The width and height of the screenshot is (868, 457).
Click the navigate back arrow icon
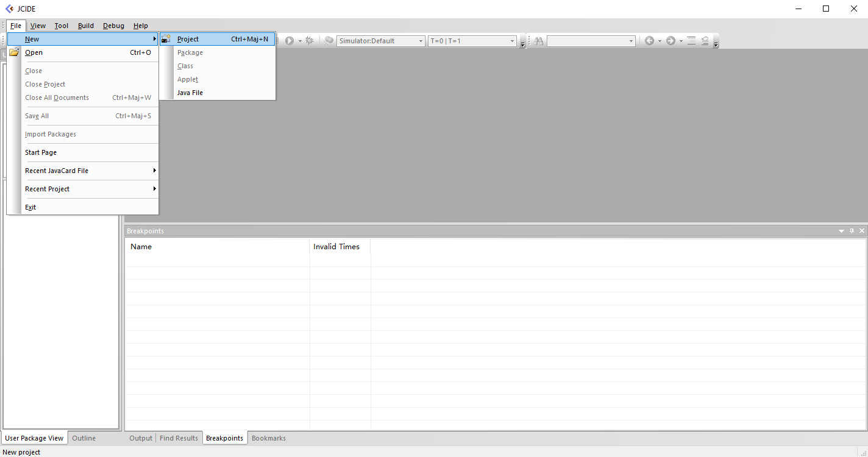click(x=649, y=41)
